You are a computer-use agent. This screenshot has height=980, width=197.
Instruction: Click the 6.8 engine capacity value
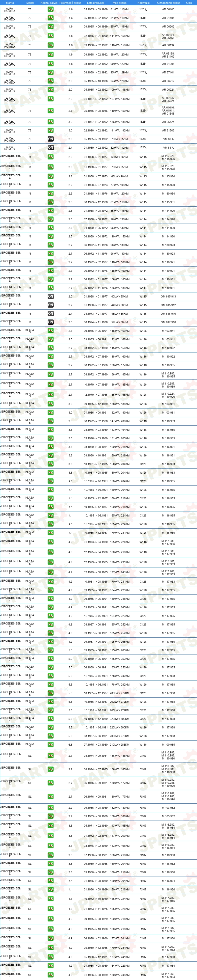[x=70, y=745]
